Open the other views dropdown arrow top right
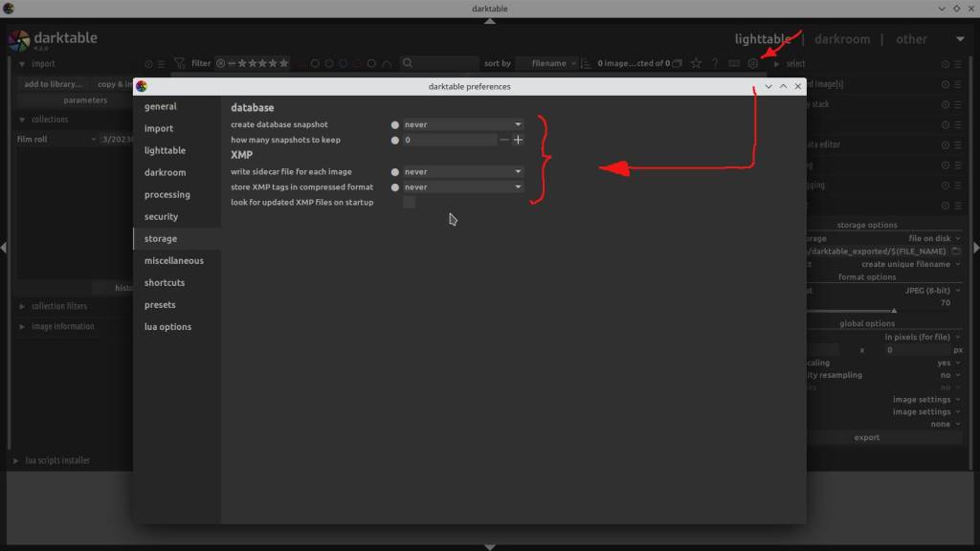Screen dimensions: 980x551 960,38
